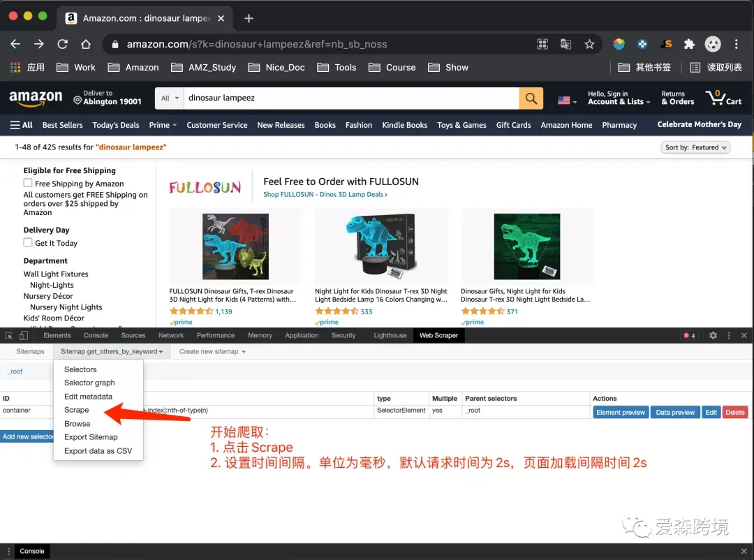The height and width of the screenshot is (560, 754).
Task: Click the Data preview button
Action: pos(675,412)
